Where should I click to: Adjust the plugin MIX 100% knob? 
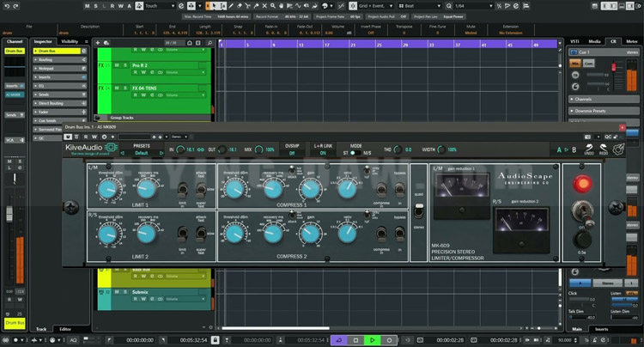click(x=258, y=149)
